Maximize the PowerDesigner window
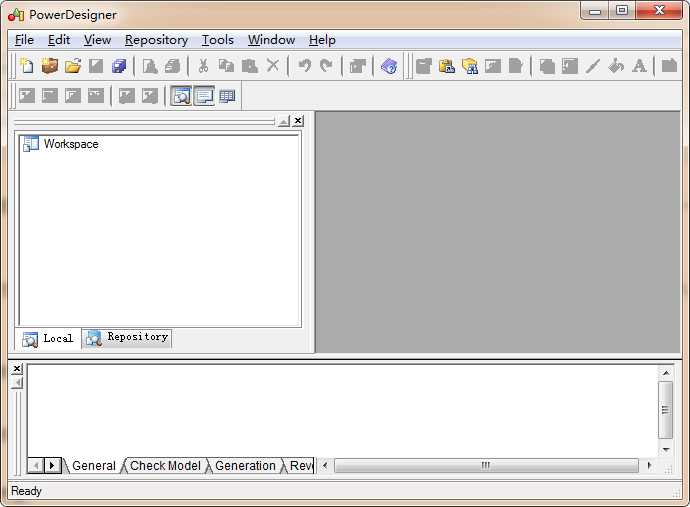 (x=622, y=11)
